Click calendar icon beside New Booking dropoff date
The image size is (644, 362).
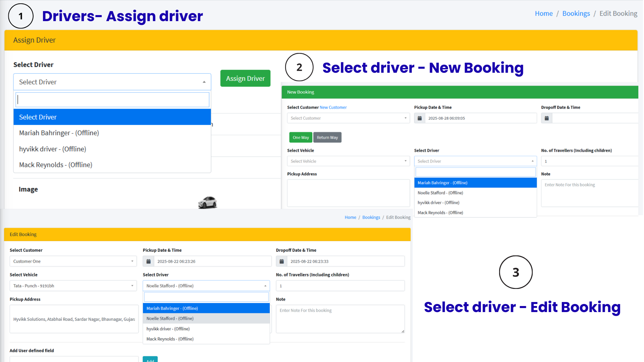click(546, 118)
